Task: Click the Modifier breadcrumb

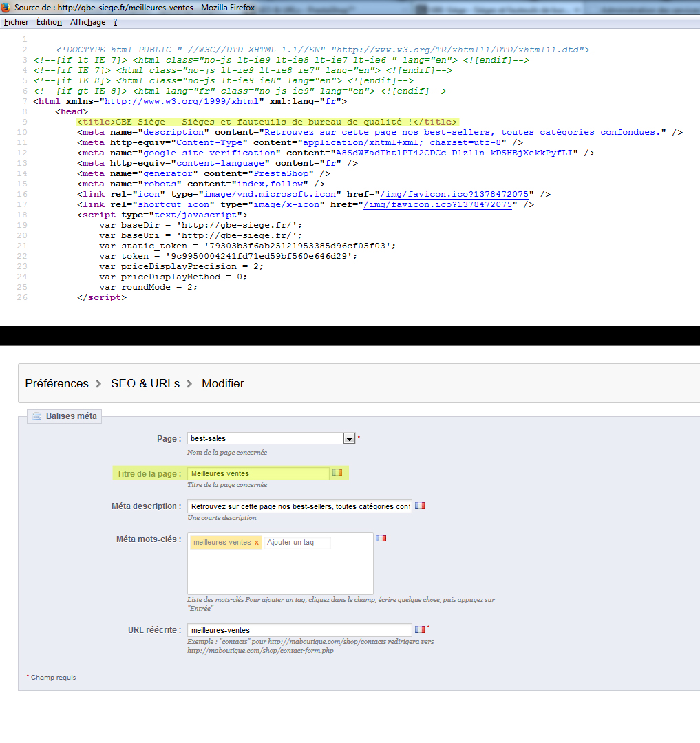Action: (223, 383)
